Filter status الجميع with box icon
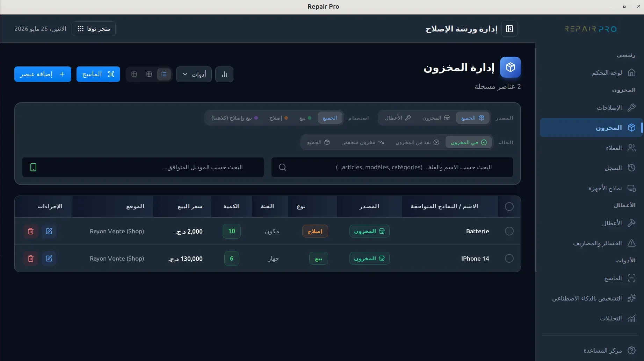The image size is (644, 361). coord(318,142)
